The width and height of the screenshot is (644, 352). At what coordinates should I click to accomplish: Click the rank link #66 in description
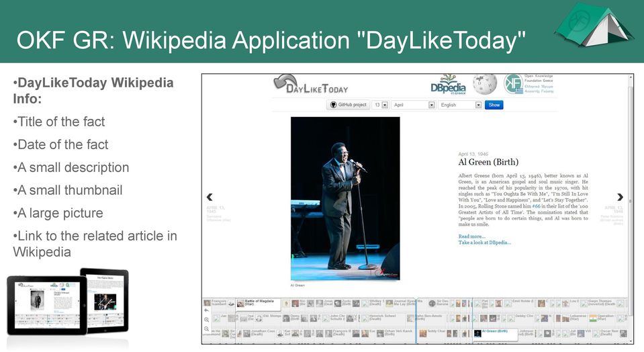[536, 206]
